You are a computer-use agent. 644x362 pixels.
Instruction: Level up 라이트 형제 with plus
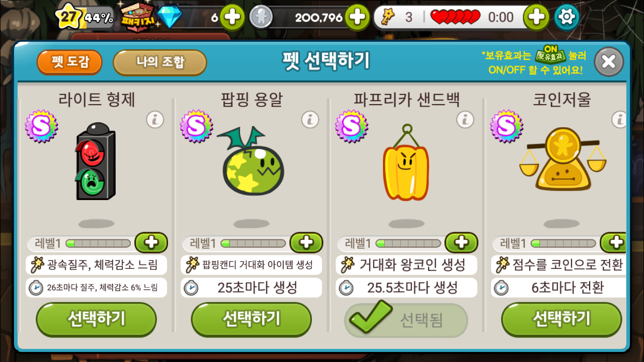[x=151, y=243]
